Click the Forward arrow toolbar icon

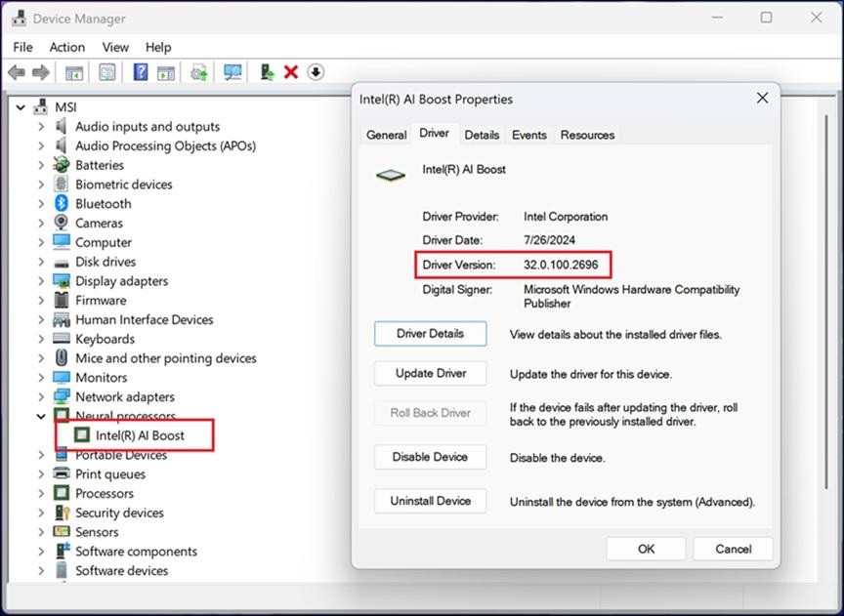coord(41,72)
